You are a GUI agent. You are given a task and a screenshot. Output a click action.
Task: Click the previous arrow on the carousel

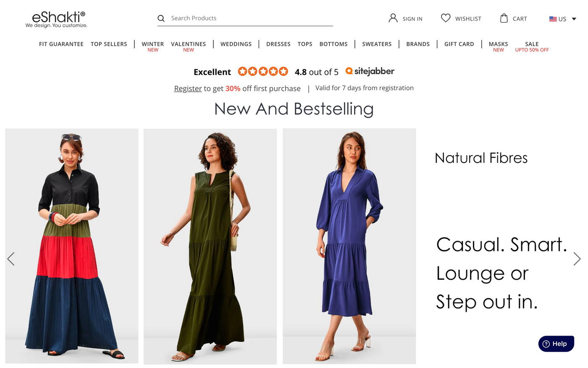[11, 259]
